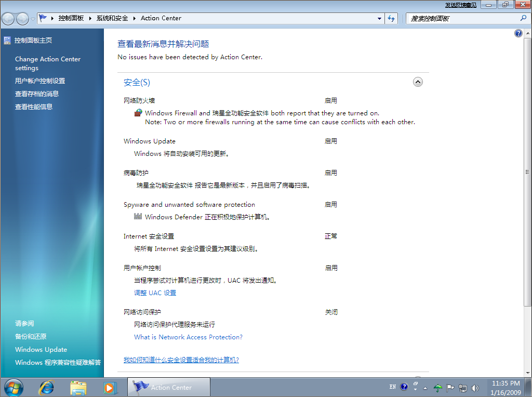
Task: Click 调整 UAC 设置 link
Action: coord(155,293)
